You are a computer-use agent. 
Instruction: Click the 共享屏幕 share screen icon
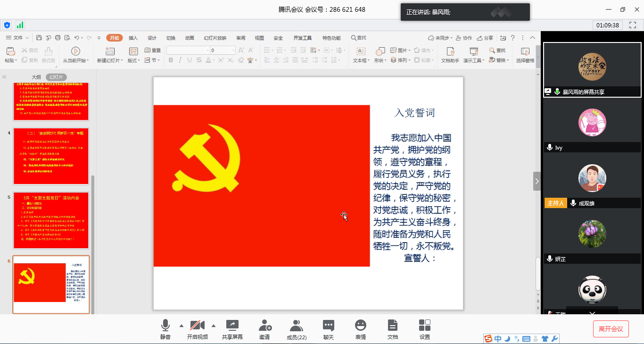tap(232, 326)
